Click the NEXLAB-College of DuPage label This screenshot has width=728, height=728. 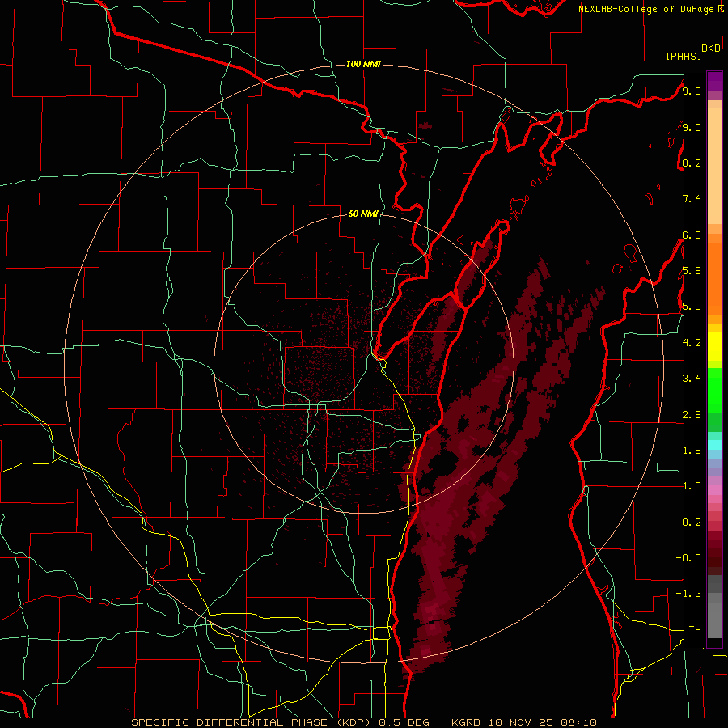click(646, 9)
